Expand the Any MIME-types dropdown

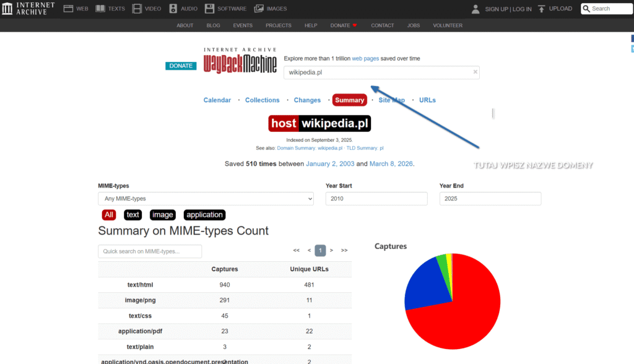click(206, 199)
